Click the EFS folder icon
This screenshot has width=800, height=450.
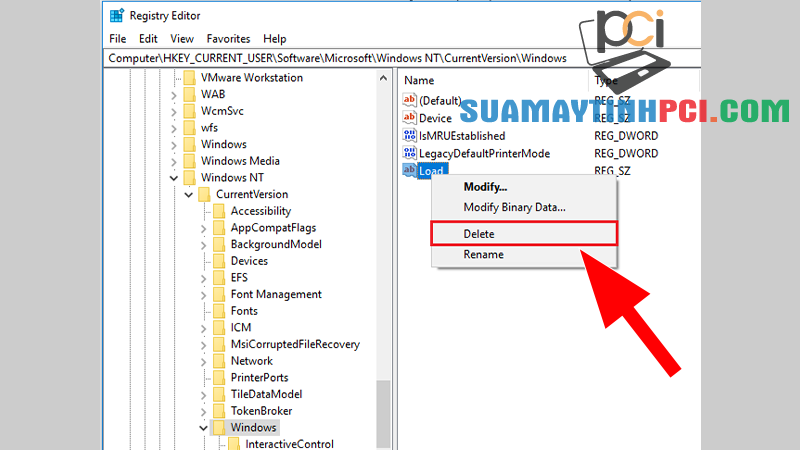[x=219, y=278]
